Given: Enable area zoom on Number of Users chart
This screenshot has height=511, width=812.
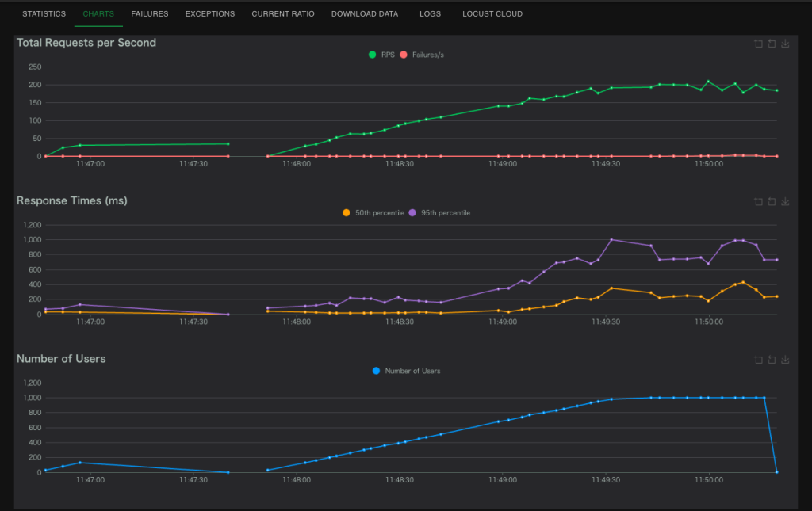Looking at the screenshot, I should coord(758,359).
